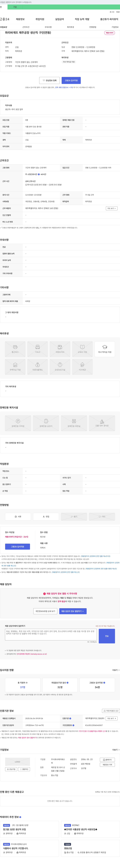The image size is (120, 868).
Task: Toggle the 관심기업 star button
Action: pos(11,769)
